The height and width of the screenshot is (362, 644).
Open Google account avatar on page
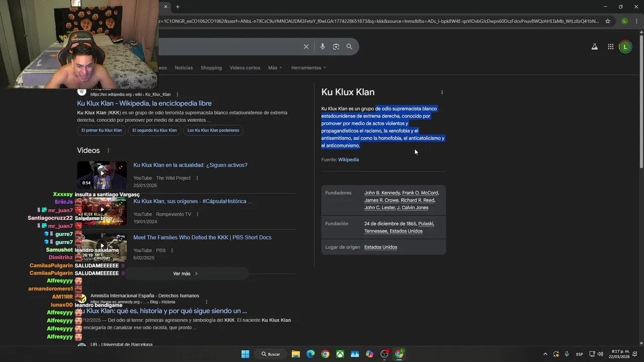click(x=625, y=47)
